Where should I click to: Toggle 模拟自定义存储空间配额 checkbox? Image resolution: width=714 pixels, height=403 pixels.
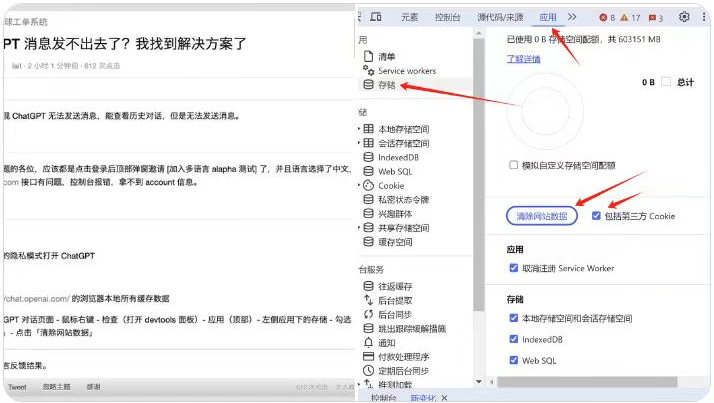(514, 165)
